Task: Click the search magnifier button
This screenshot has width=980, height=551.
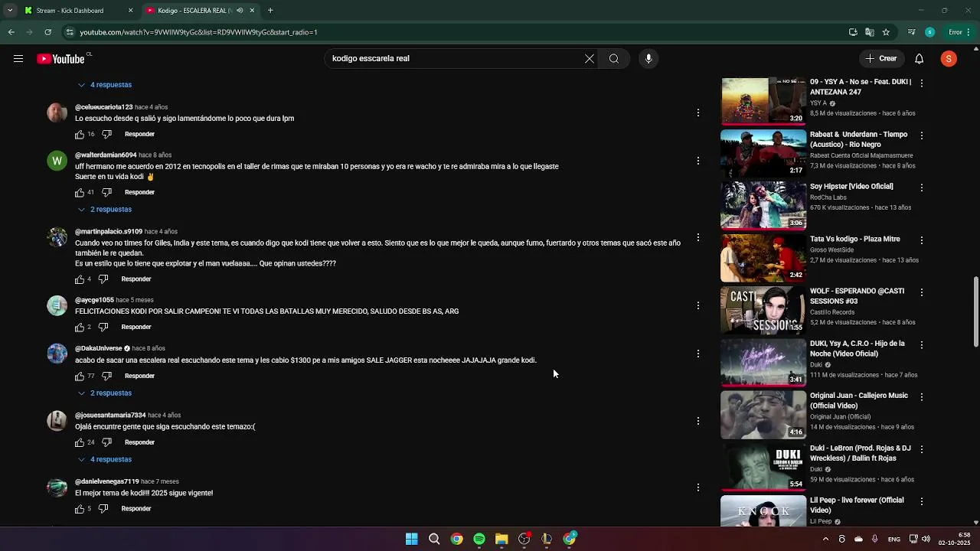Action: pyautogui.click(x=614, y=58)
